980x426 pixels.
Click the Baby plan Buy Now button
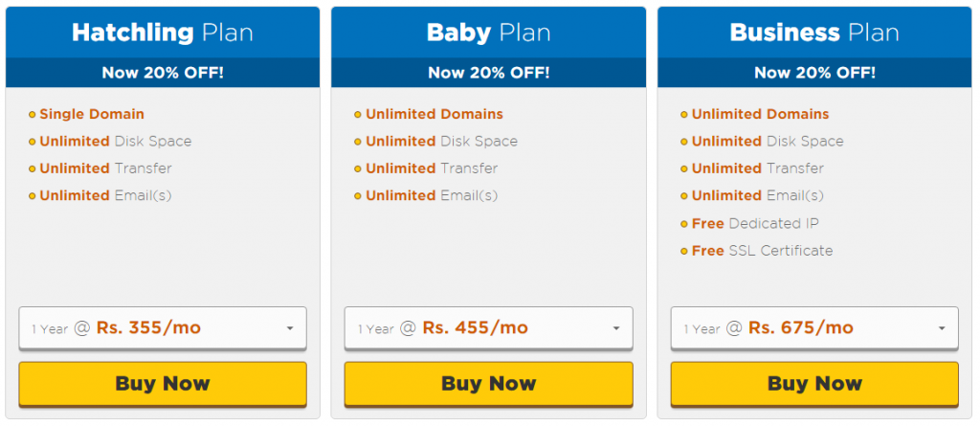(x=489, y=384)
